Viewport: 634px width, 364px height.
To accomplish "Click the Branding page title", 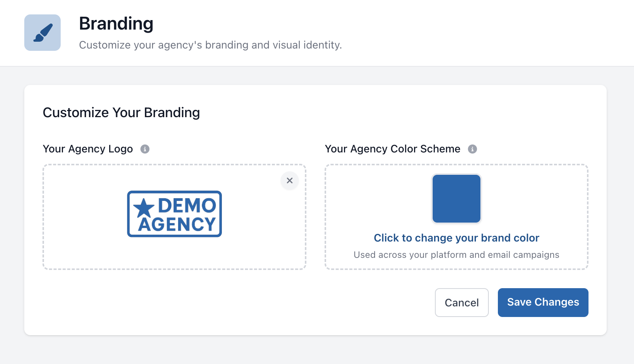I will 116,24.
